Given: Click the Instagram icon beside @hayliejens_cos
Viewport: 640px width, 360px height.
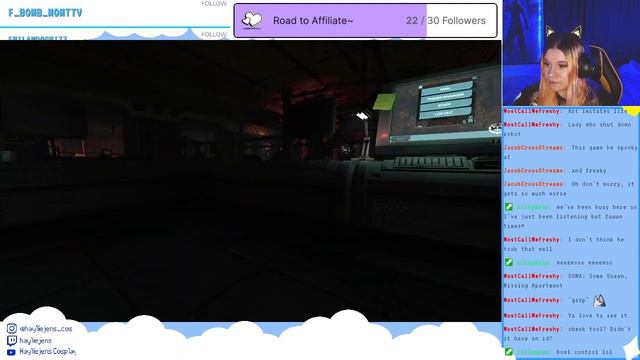Looking at the screenshot, I should coord(12,329).
